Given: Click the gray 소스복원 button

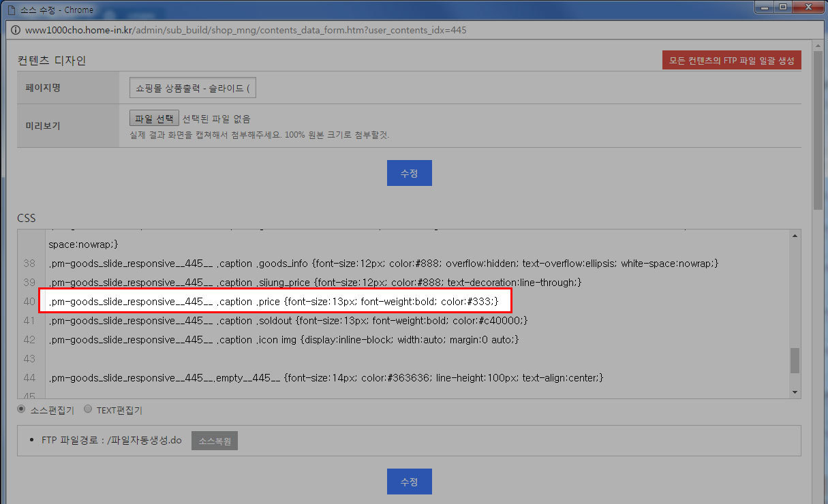Looking at the screenshot, I should coord(215,441).
